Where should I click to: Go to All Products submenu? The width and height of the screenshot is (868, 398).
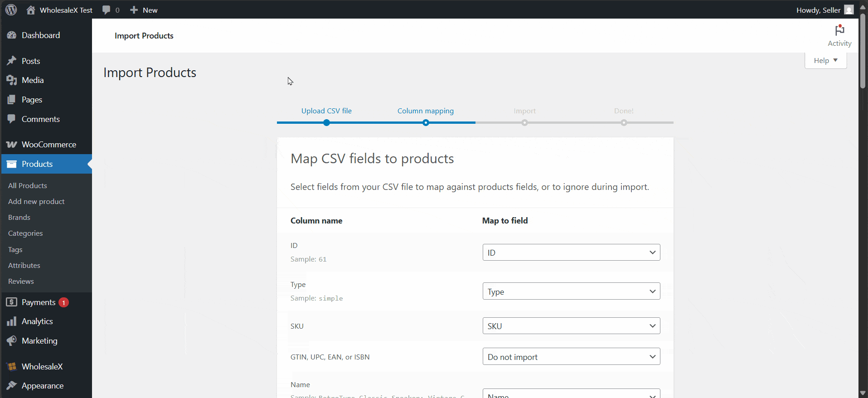pos(28,185)
